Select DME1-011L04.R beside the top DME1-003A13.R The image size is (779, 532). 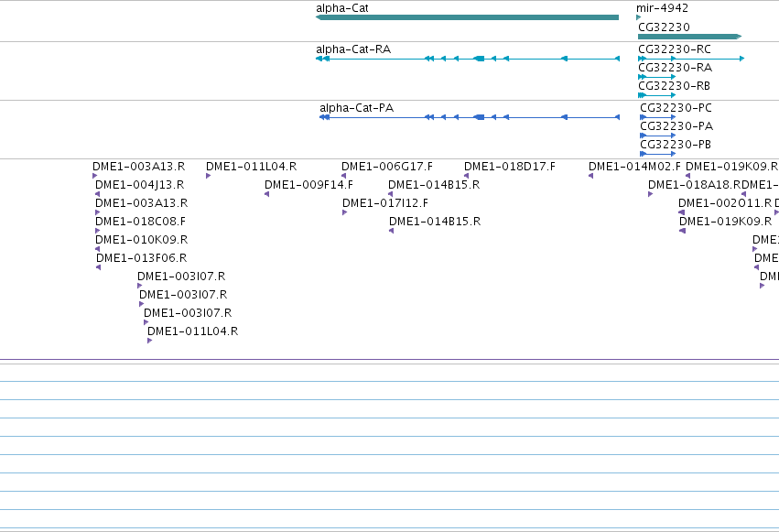(208, 176)
